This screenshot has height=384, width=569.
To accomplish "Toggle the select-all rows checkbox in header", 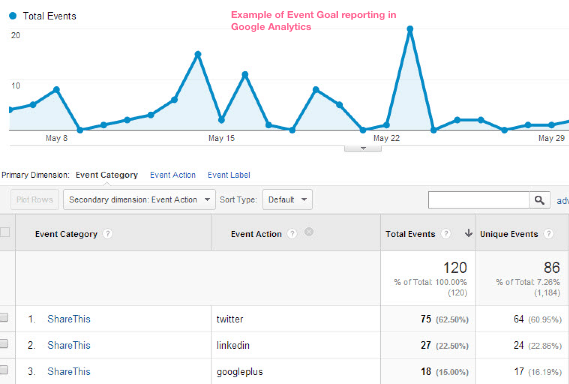I will (5, 232).
